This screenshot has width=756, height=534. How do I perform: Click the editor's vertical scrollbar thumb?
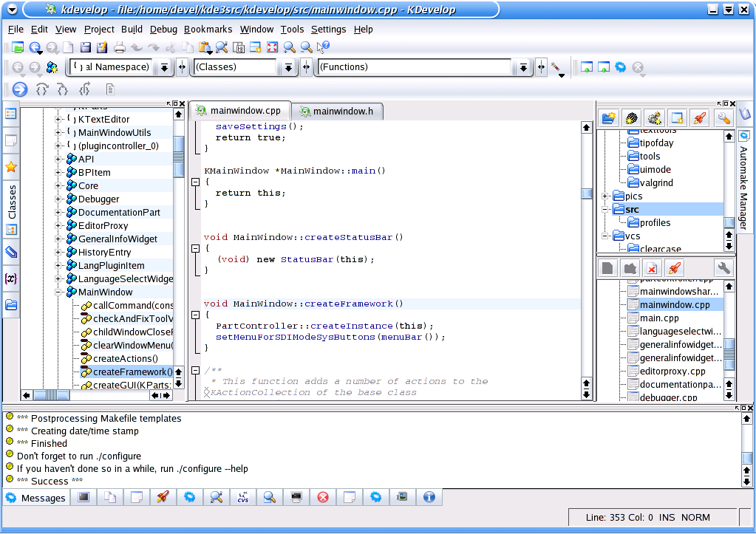[x=586, y=194]
